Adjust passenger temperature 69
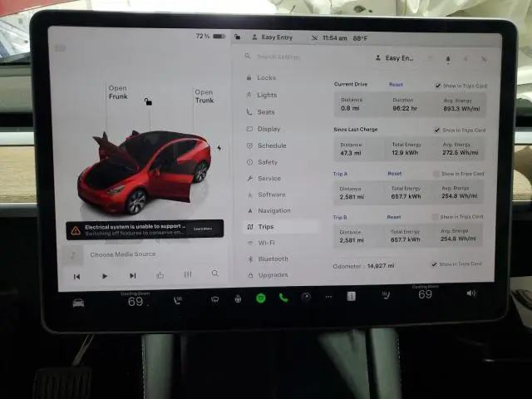Viewport: 532px width, 399px height. 425,293
